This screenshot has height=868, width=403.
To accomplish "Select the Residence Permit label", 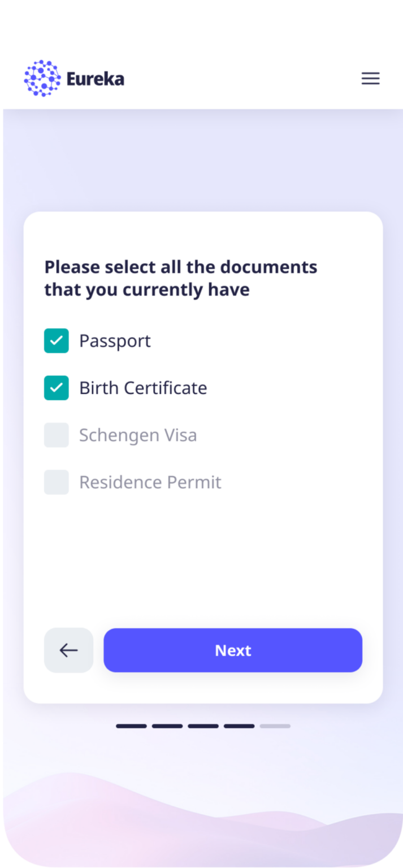I will [150, 481].
